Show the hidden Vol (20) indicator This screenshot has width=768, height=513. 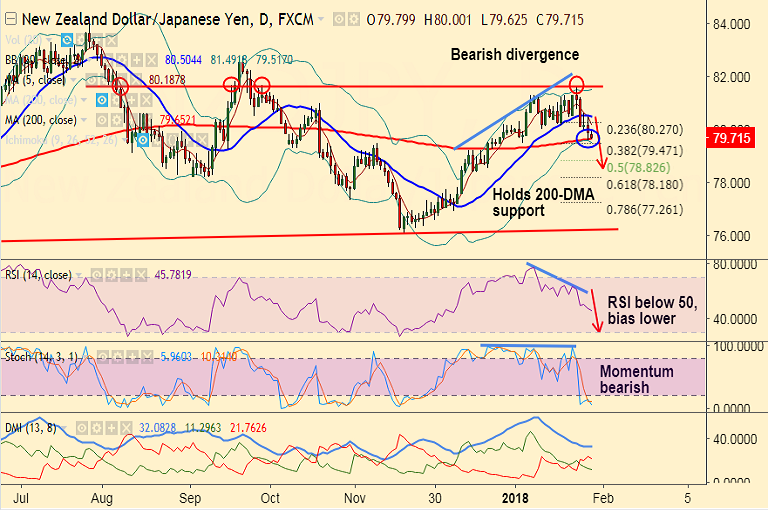click(x=67, y=40)
